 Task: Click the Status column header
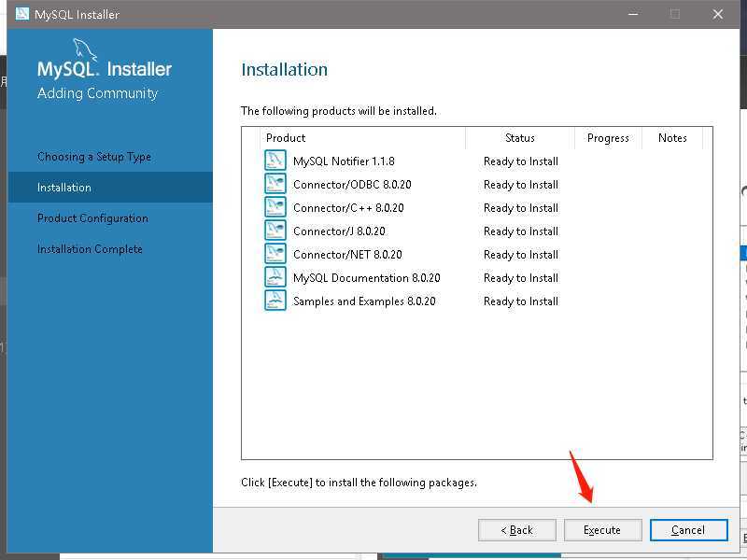point(520,138)
